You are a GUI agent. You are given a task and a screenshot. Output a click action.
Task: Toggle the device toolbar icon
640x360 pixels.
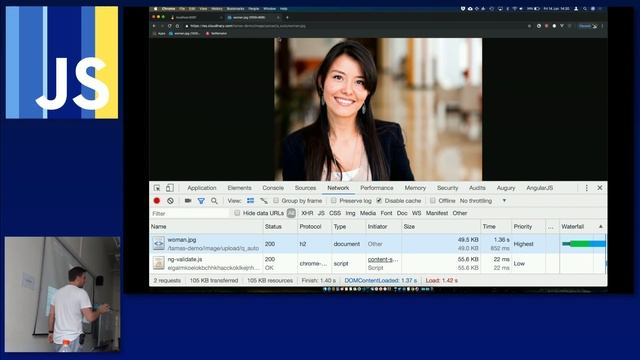pos(169,188)
